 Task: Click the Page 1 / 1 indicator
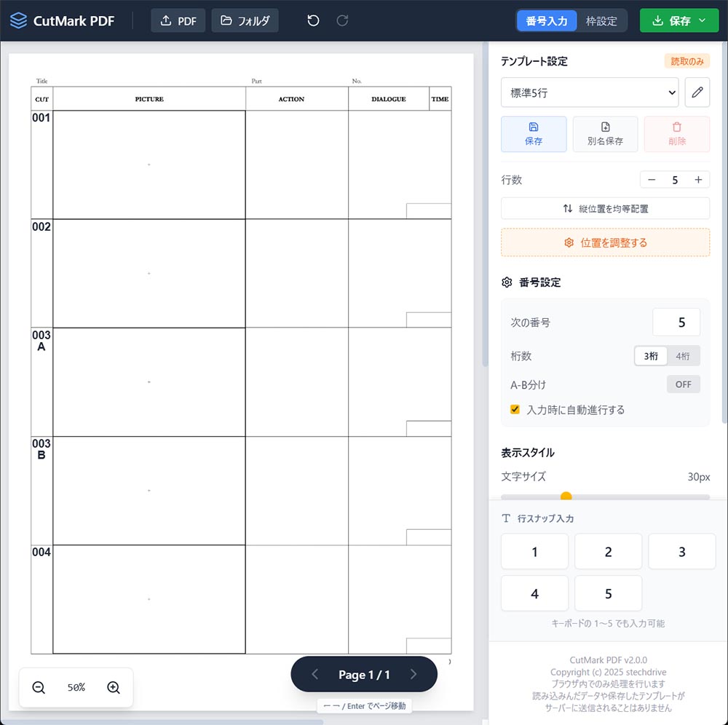pos(364,674)
